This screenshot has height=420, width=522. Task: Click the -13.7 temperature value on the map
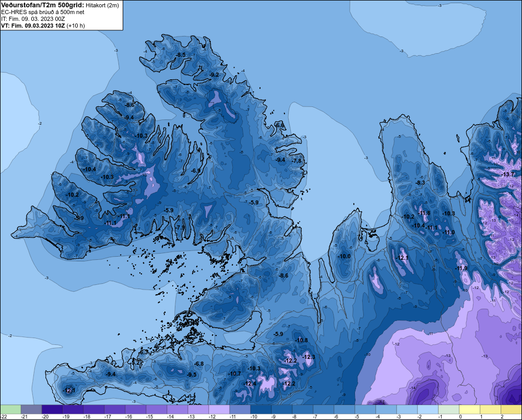coord(508,174)
